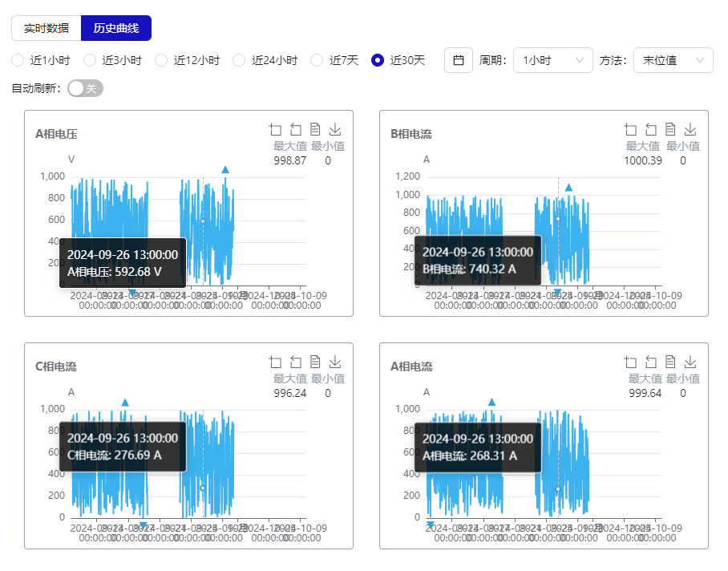This screenshot has height=571, width=728.
Task: Open data view on C相电流 chart
Action: point(316,362)
